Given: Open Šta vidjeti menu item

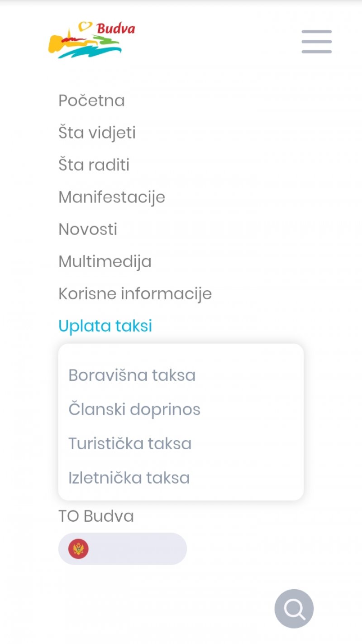Looking at the screenshot, I should tap(97, 133).
